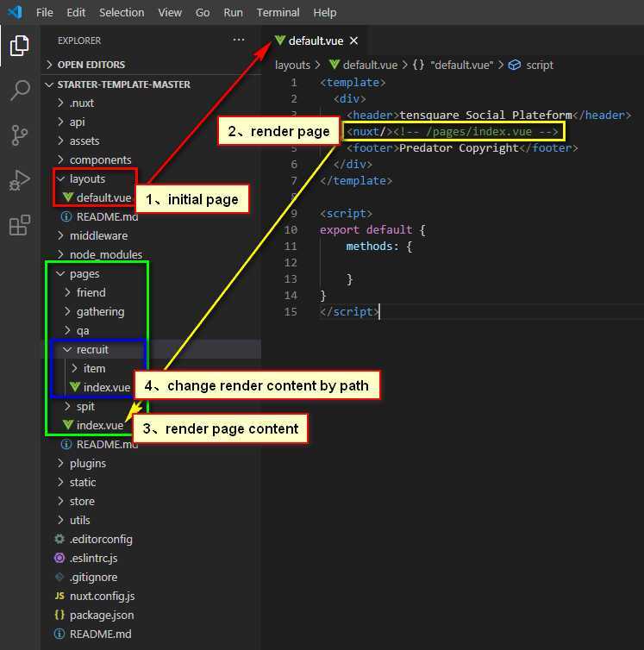Open the Run menu

[233, 12]
